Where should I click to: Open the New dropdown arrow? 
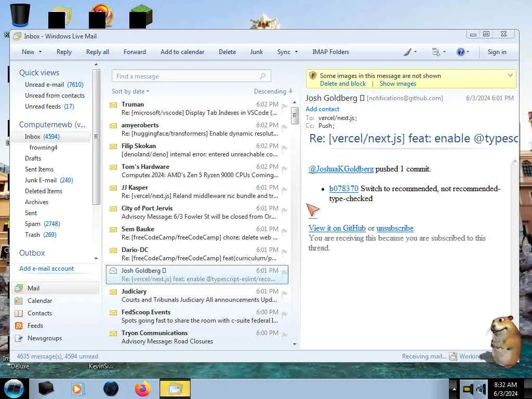pyautogui.click(x=40, y=52)
